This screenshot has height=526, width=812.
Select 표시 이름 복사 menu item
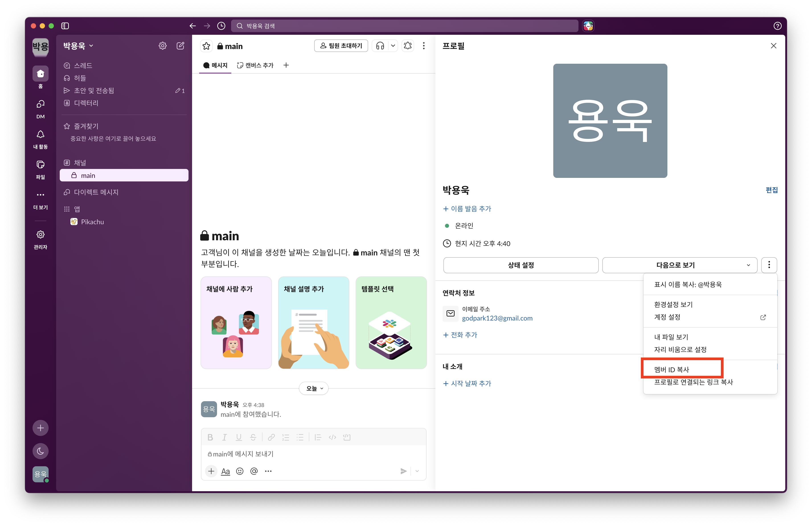pyautogui.click(x=710, y=284)
